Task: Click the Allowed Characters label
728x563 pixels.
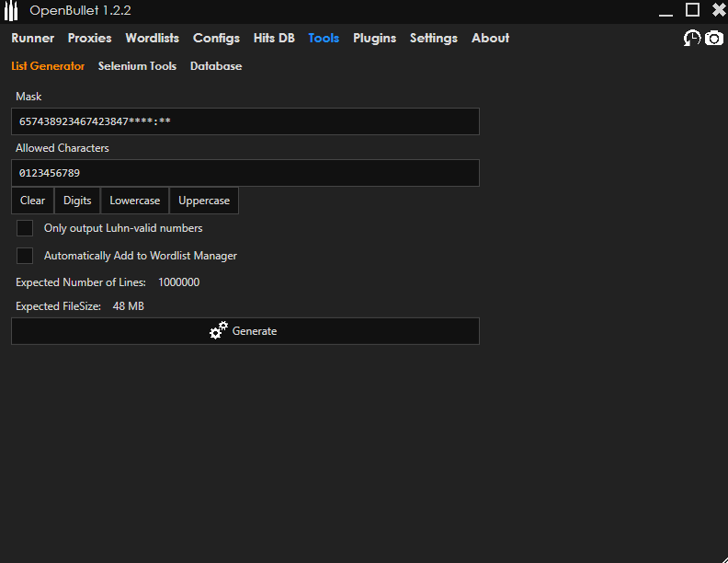Action: [63, 148]
